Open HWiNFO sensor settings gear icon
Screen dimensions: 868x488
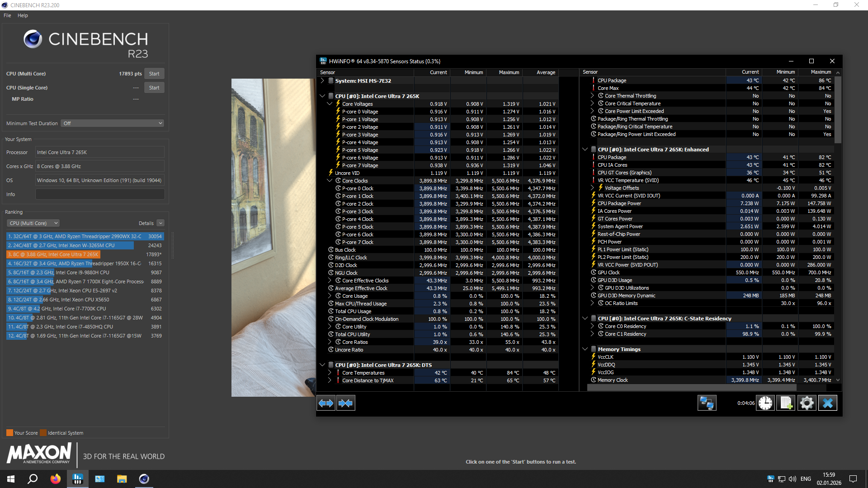(807, 403)
